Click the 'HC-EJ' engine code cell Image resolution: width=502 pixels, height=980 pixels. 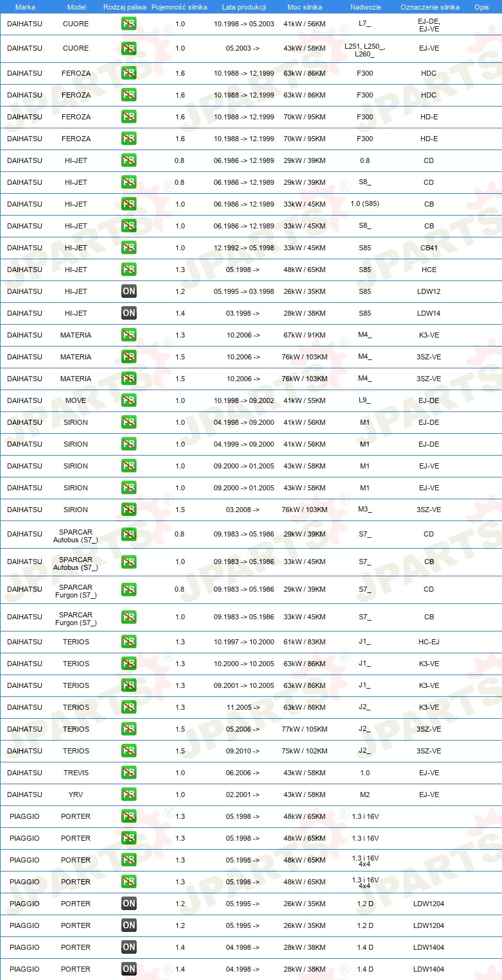(x=429, y=642)
